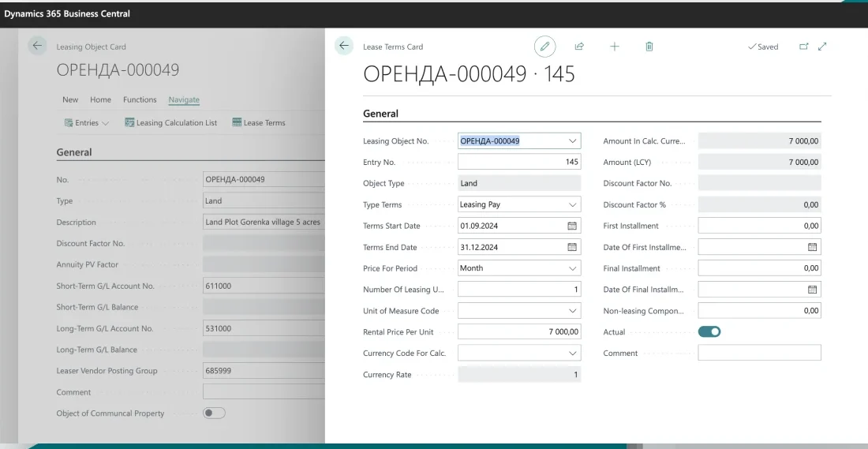
Task: Disable the Actual toggle switch
Action: (709, 332)
